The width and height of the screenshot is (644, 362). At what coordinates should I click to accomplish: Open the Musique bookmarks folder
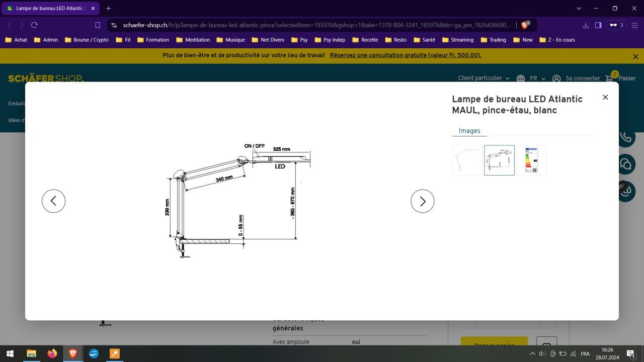[230, 40]
